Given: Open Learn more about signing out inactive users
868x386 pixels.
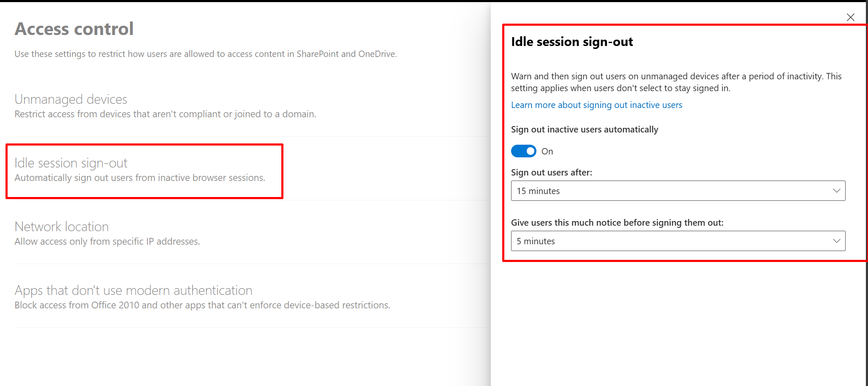Looking at the screenshot, I should (x=596, y=105).
